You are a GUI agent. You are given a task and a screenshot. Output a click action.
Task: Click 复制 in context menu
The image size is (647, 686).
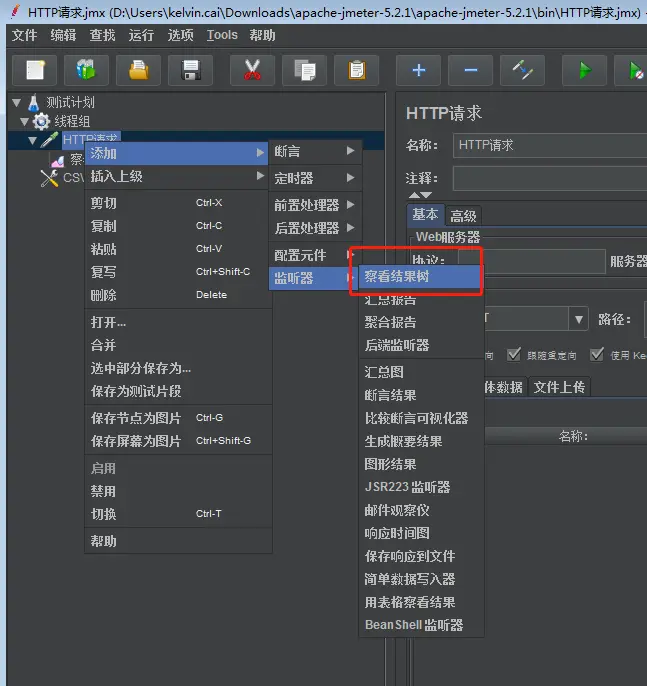(178, 226)
